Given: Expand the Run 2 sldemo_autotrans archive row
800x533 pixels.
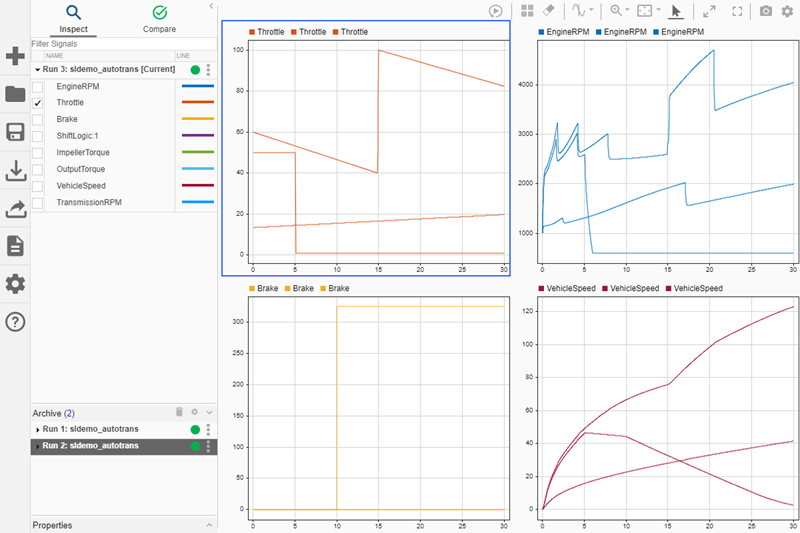Looking at the screenshot, I should point(37,446).
